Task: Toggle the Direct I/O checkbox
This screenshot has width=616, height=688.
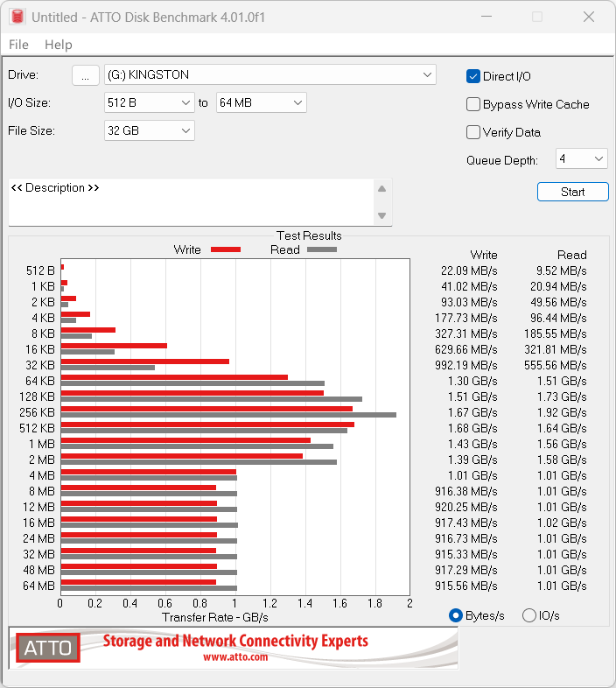Action: click(473, 76)
